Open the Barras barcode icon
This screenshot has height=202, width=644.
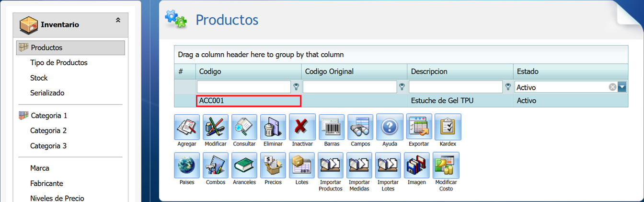[x=332, y=127]
